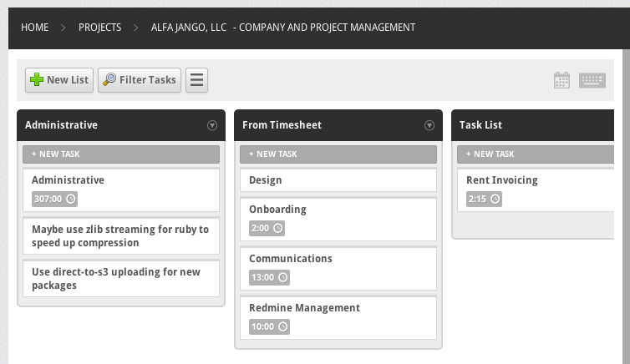Click the 13:00 clock badge on Communications
The width and height of the screenshot is (630, 364).
tap(269, 277)
